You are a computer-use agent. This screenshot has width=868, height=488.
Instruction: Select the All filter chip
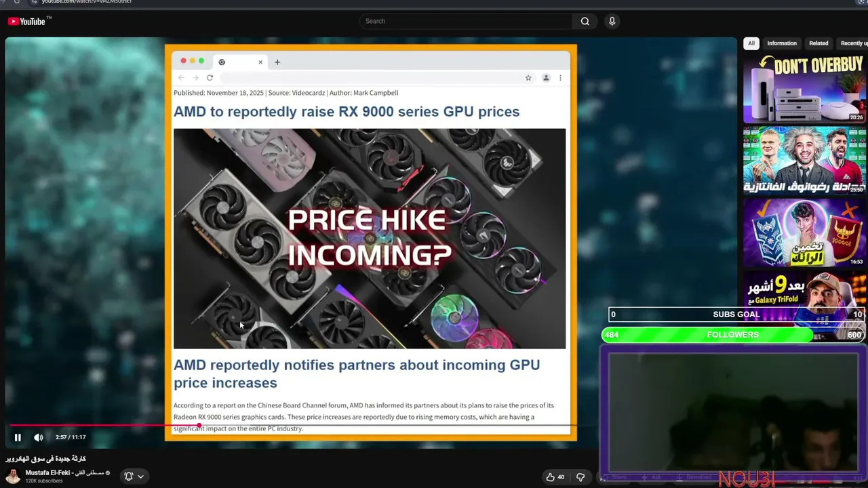(751, 43)
